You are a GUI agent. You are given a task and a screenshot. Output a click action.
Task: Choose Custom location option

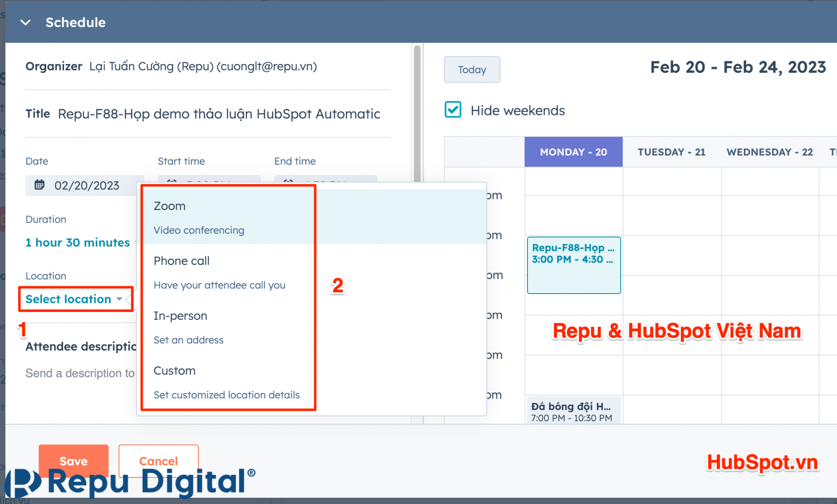[312, 382]
